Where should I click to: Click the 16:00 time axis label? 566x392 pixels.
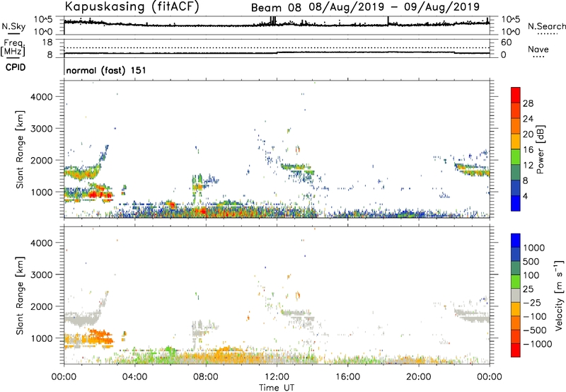point(347,377)
